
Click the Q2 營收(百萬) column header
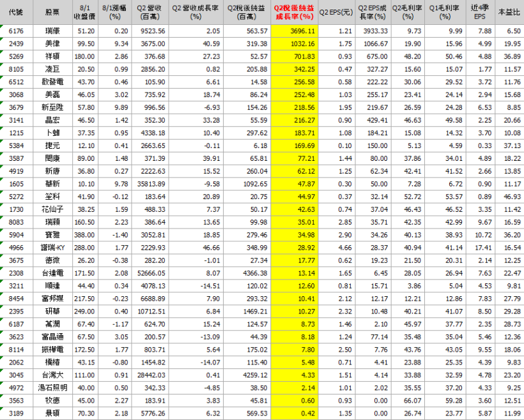(x=150, y=12)
